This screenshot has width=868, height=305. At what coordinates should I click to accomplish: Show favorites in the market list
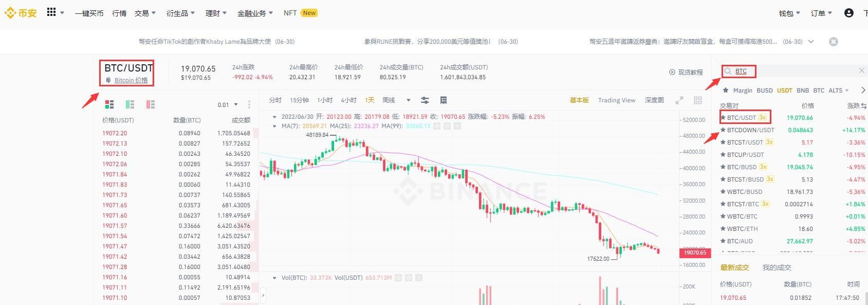coord(726,91)
